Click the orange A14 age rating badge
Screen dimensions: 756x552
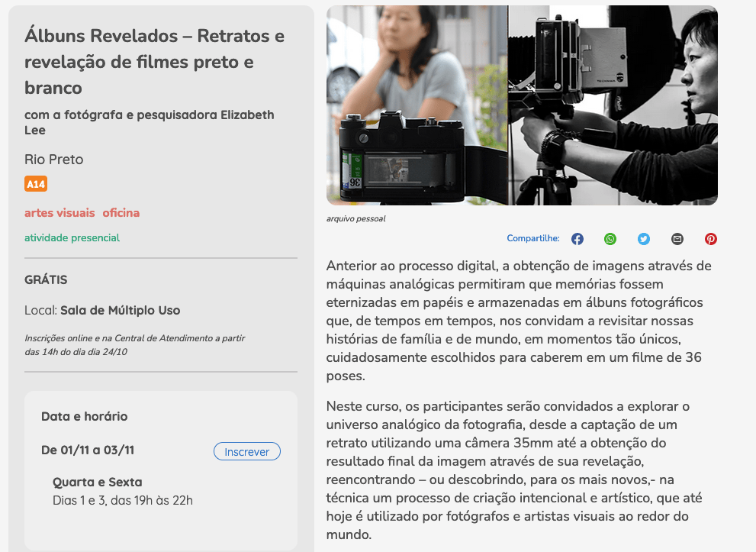coord(36,184)
